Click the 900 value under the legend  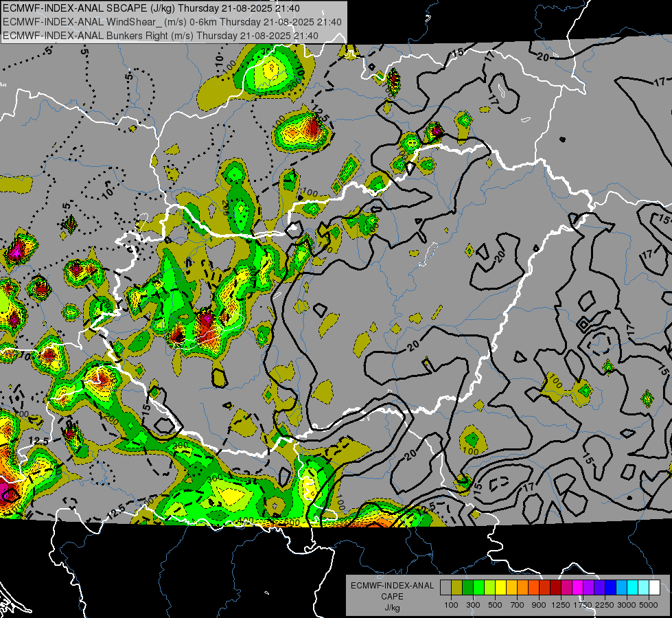click(x=539, y=605)
